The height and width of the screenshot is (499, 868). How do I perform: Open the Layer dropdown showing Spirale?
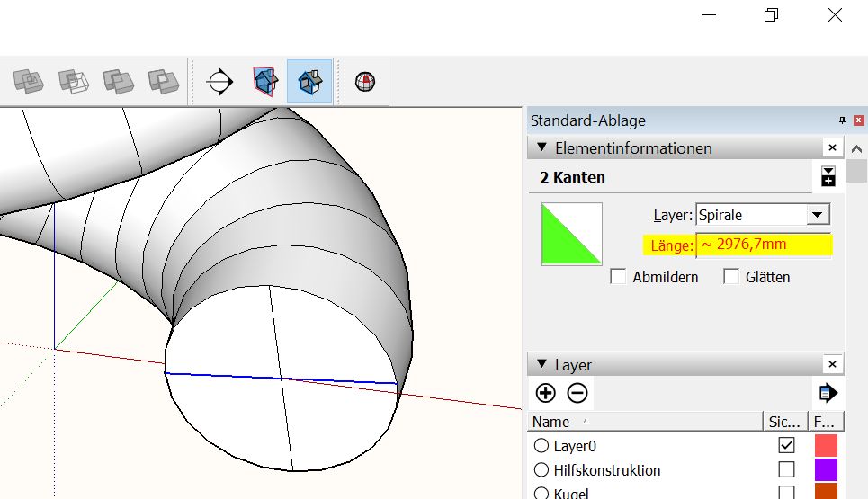pos(817,215)
